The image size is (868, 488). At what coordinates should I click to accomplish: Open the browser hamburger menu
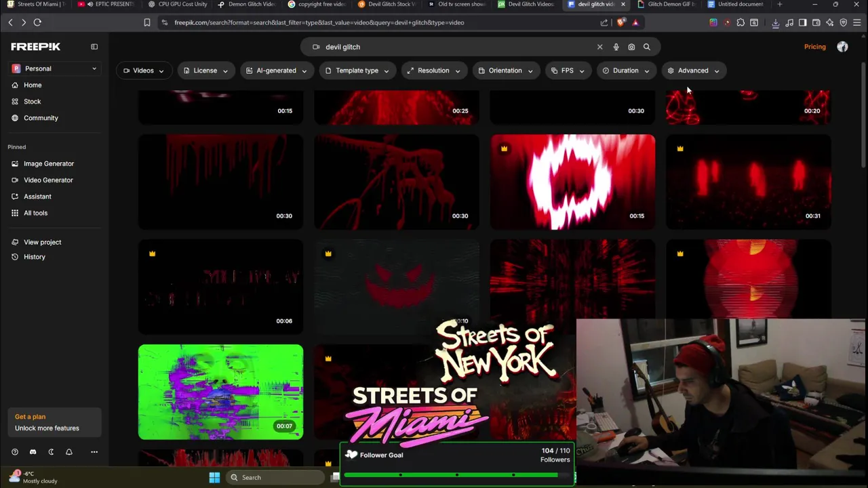[x=857, y=22]
